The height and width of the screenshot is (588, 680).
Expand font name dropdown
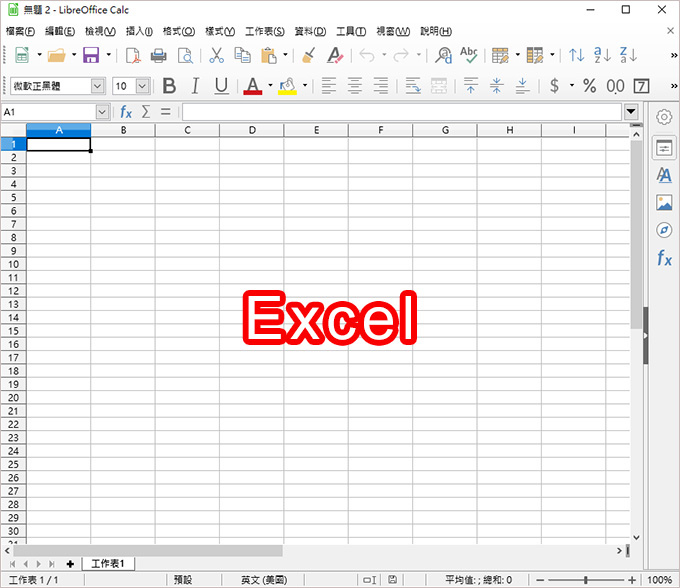click(x=98, y=86)
